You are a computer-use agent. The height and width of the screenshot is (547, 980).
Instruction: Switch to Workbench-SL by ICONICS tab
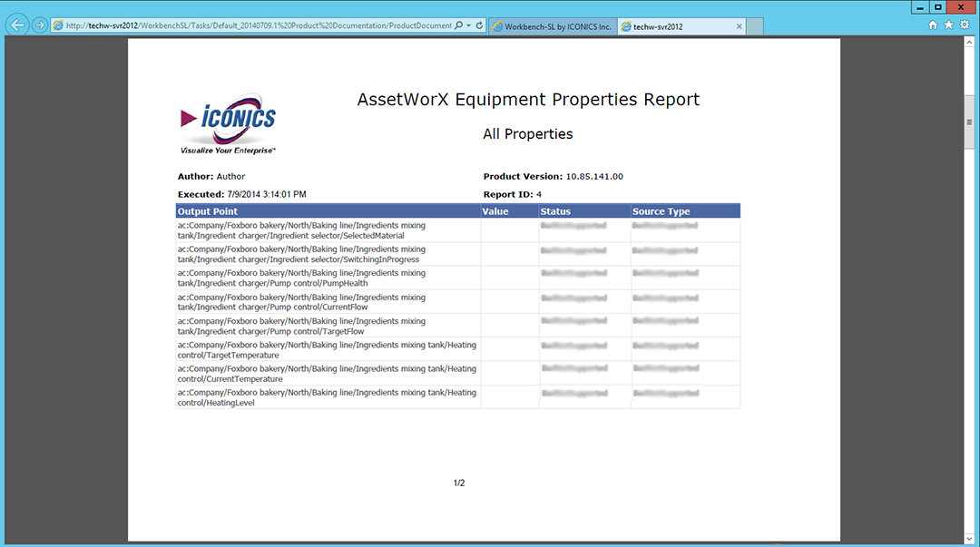[552, 26]
